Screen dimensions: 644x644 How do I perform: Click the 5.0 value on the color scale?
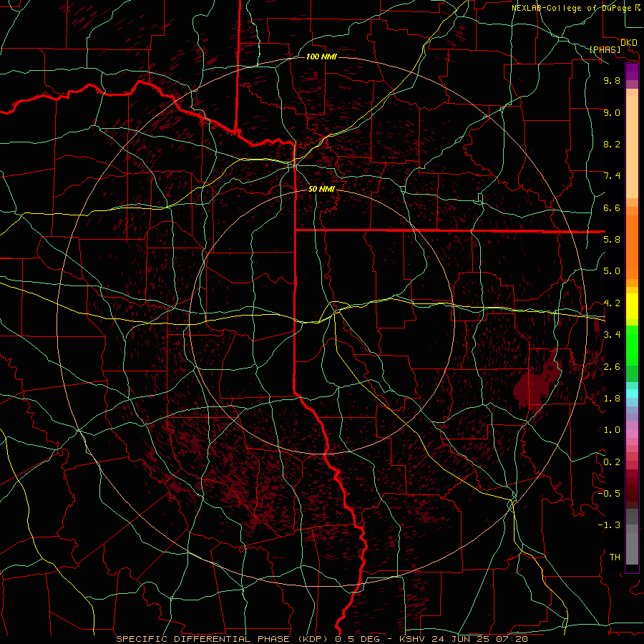pos(612,271)
